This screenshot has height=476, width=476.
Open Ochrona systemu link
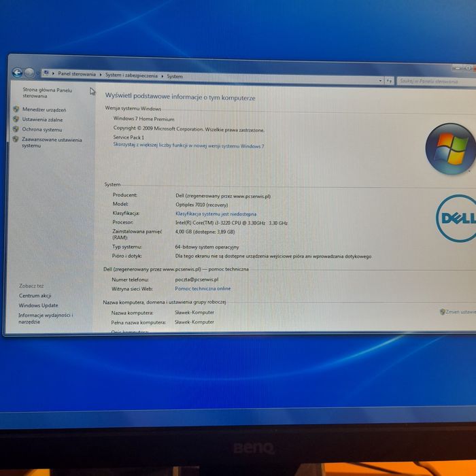(42, 129)
